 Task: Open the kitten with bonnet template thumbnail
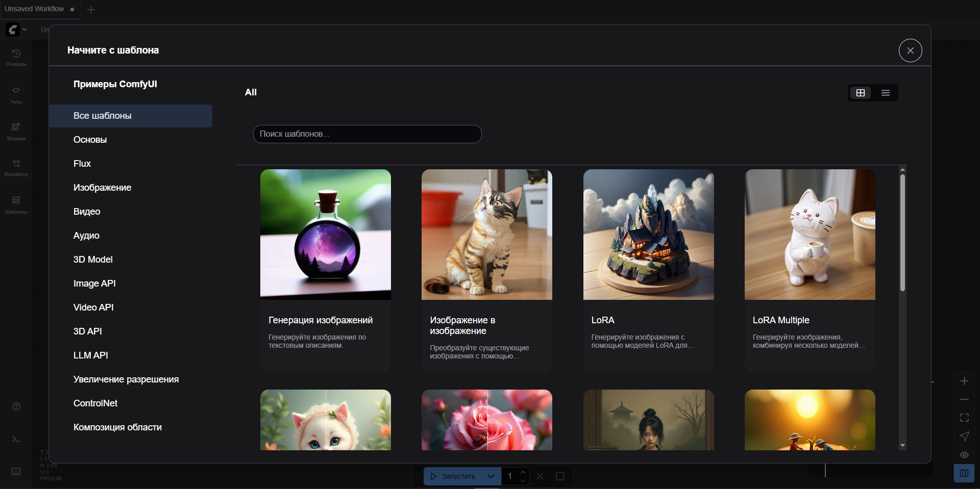click(x=326, y=420)
